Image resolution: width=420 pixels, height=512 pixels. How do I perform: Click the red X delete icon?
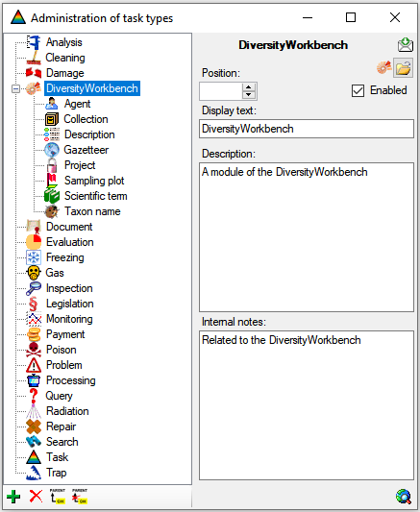[36, 497]
